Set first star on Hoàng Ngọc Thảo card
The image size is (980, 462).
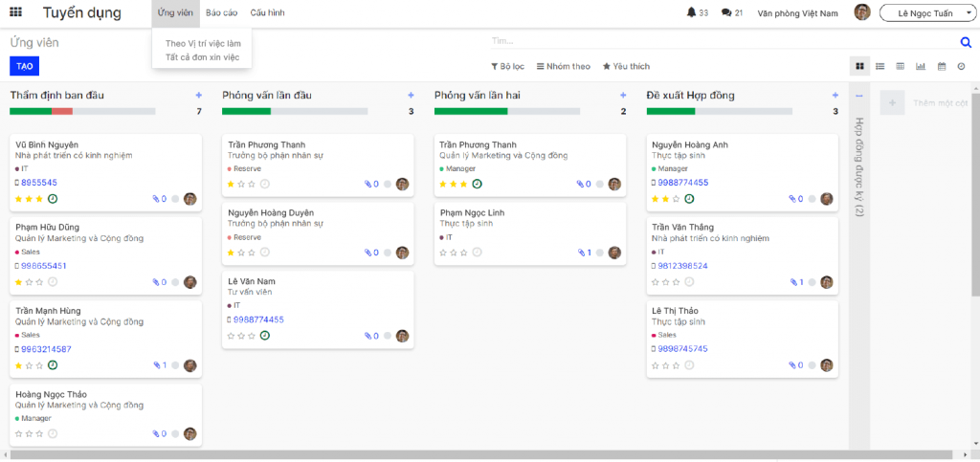click(x=18, y=434)
